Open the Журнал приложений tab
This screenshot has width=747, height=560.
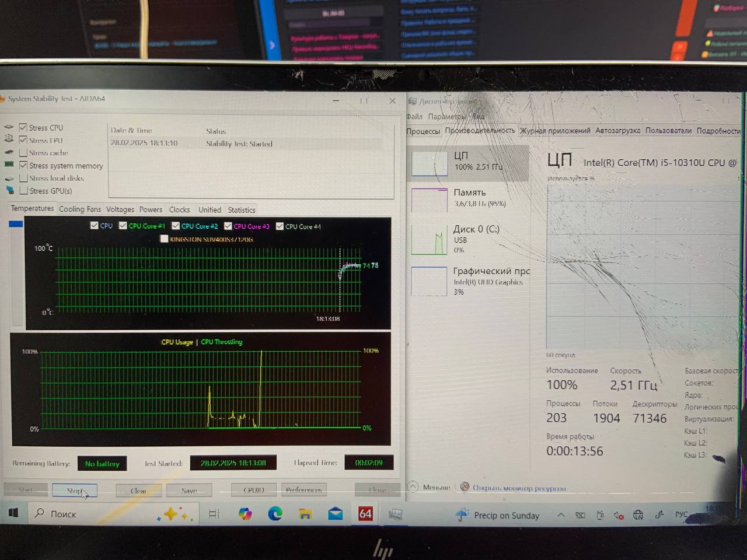[x=555, y=131]
